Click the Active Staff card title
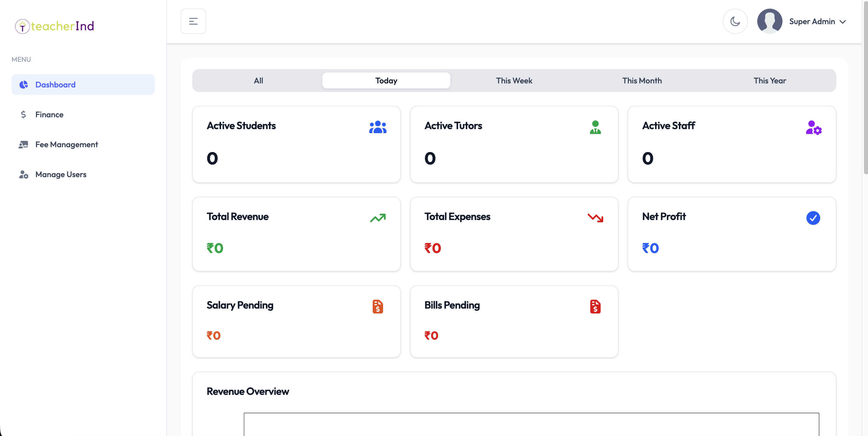868x436 pixels. pyautogui.click(x=668, y=126)
